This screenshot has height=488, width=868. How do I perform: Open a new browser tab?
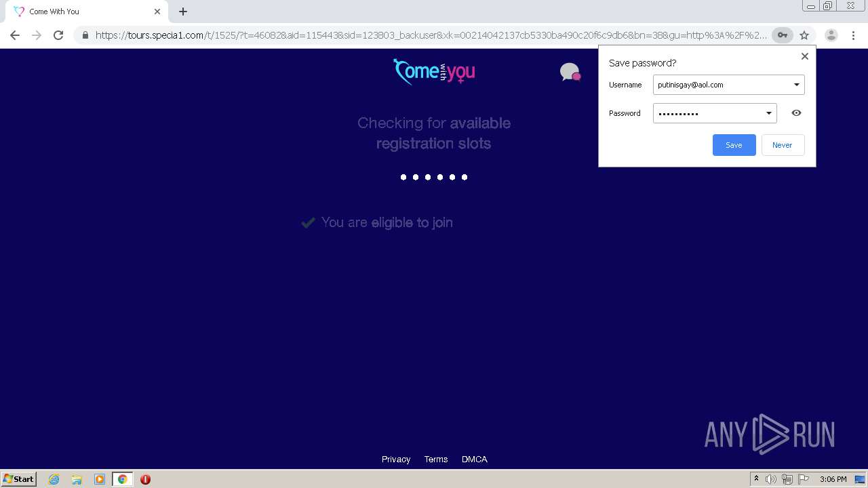[x=183, y=12]
